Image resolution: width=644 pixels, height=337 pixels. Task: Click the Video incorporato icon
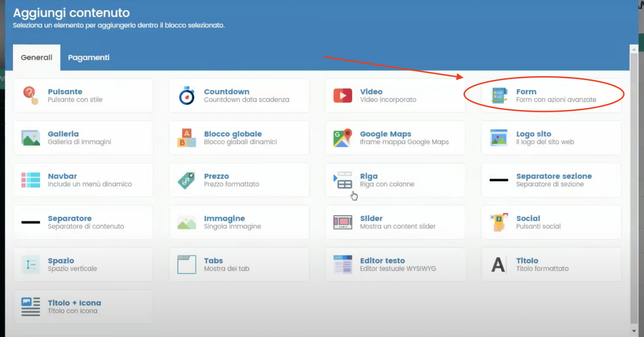[342, 95]
